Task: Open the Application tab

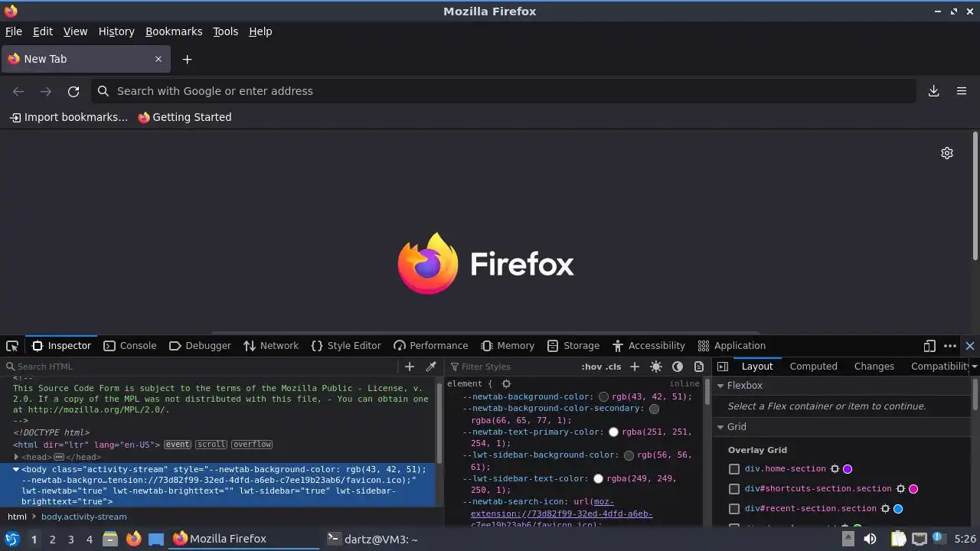Action: click(x=732, y=346)
